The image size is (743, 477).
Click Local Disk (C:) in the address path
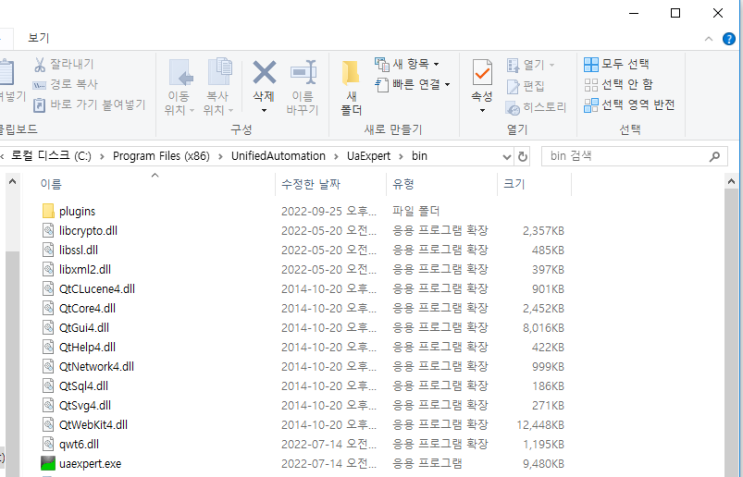click(51, 156)
